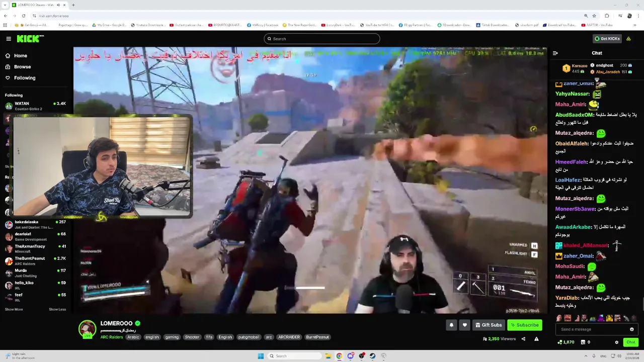Click the Gift Subs button
This screenshot has height=362, width=644.
[x=489, y=325]
